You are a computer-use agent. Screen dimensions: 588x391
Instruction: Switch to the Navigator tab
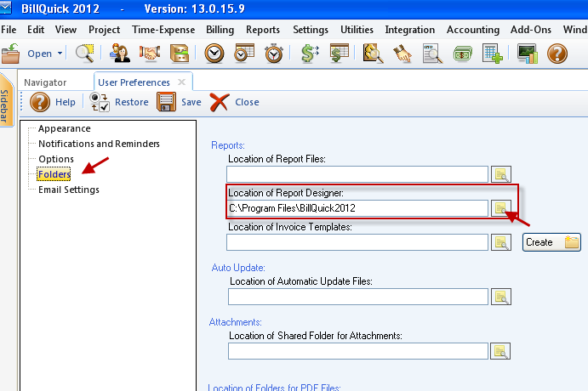coord(45,82)
